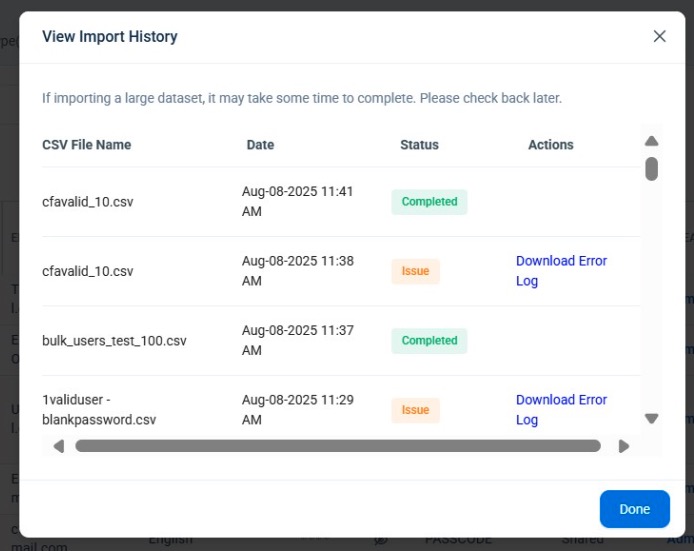Click the scroll up arrow
Viewport: 694px width, 551px height.
[652, 141]
